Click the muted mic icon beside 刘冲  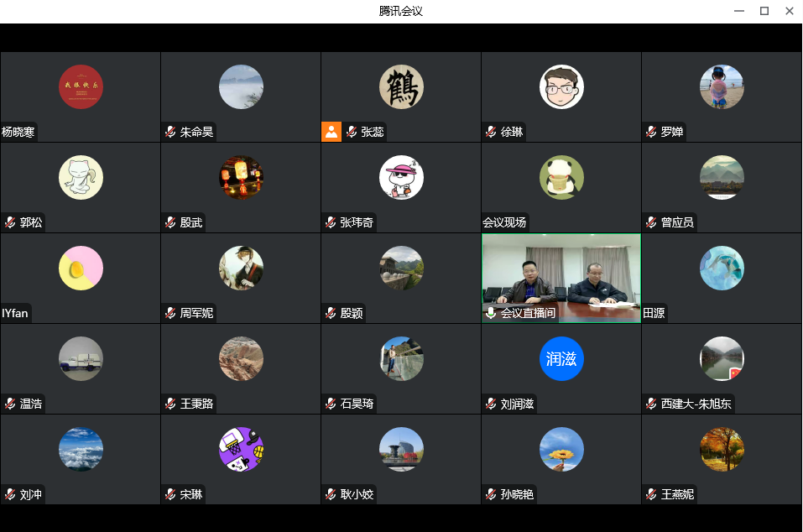pyautogui.click(x=10, y=494)
